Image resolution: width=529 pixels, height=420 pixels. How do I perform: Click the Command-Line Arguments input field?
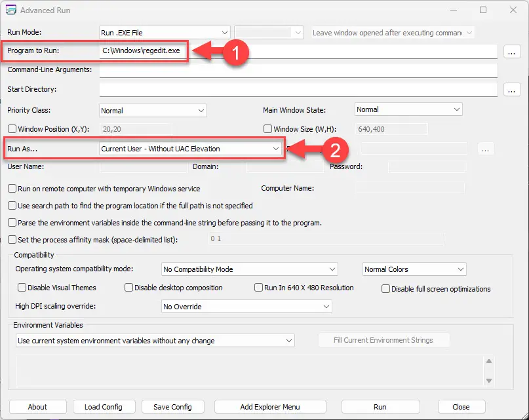tap(298, 70)
